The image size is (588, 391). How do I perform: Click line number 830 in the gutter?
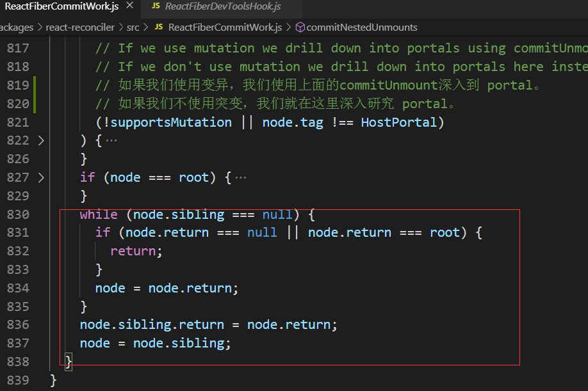pos(18,214)
